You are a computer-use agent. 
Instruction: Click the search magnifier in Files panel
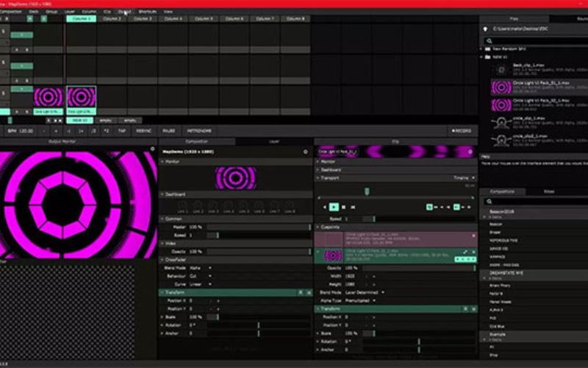coord(487,40)
